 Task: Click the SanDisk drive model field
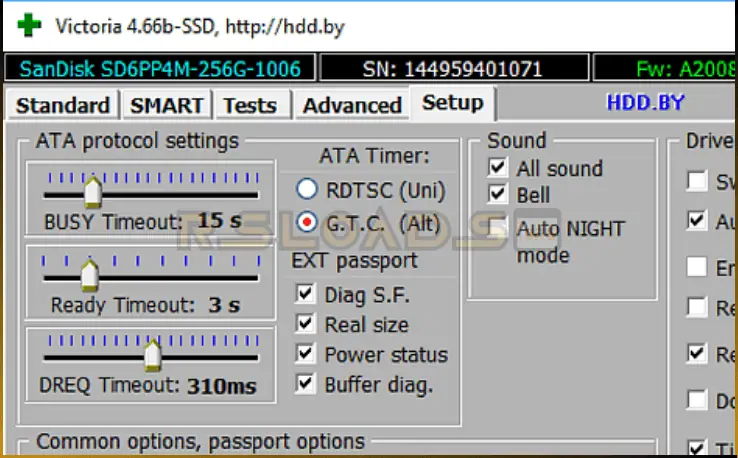pyautogui.click(x=159, y=69)
